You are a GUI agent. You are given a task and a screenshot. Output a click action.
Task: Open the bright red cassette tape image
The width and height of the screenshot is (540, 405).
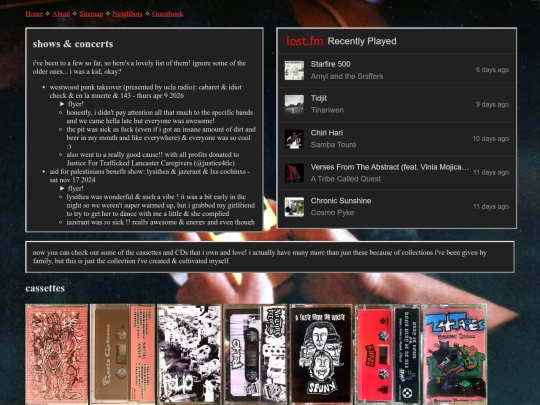[387, 354]
